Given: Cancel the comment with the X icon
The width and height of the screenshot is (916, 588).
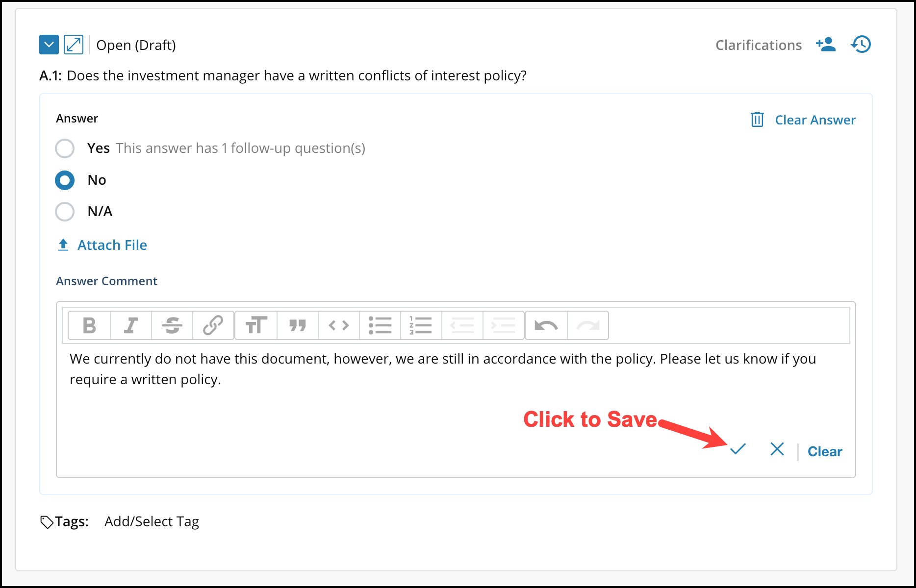Looking at the screenshot, I should coord(777,449).
